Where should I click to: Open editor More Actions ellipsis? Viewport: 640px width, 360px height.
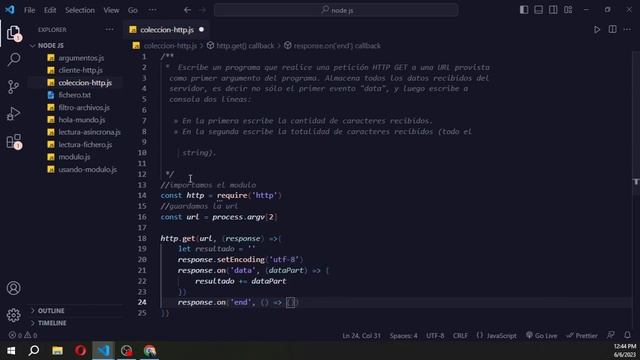(x=627, y=29)
